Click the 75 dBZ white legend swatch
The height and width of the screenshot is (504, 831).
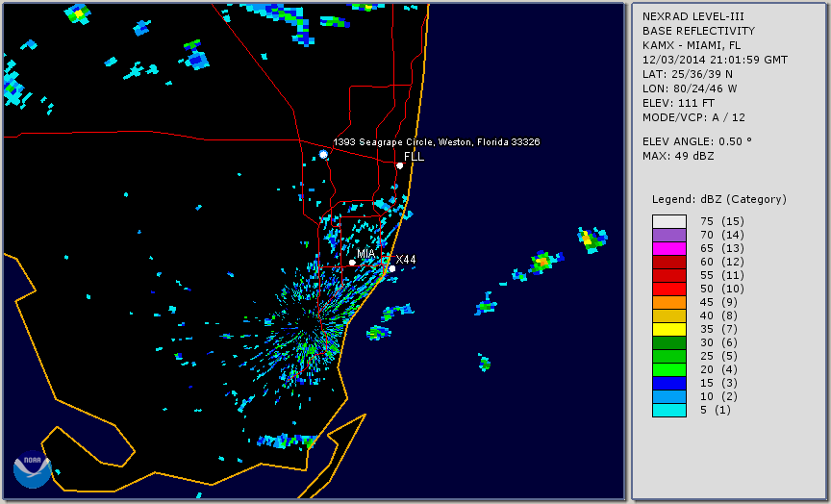pos(668,221)
